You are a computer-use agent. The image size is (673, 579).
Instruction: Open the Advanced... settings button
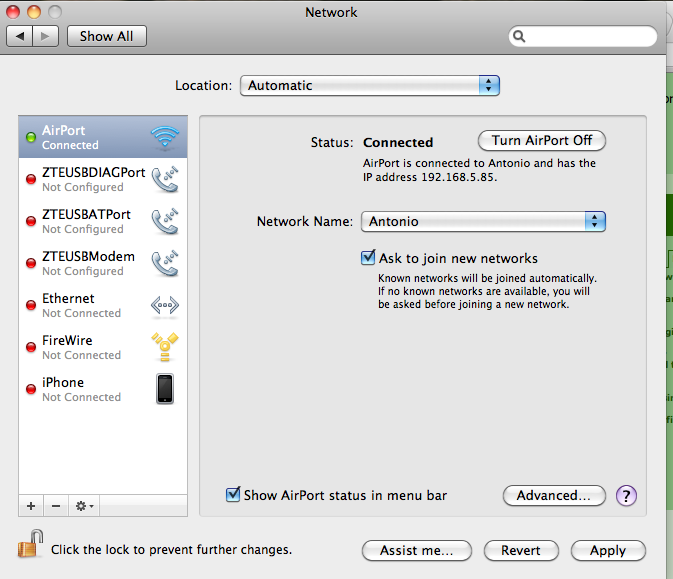point(554,495)
